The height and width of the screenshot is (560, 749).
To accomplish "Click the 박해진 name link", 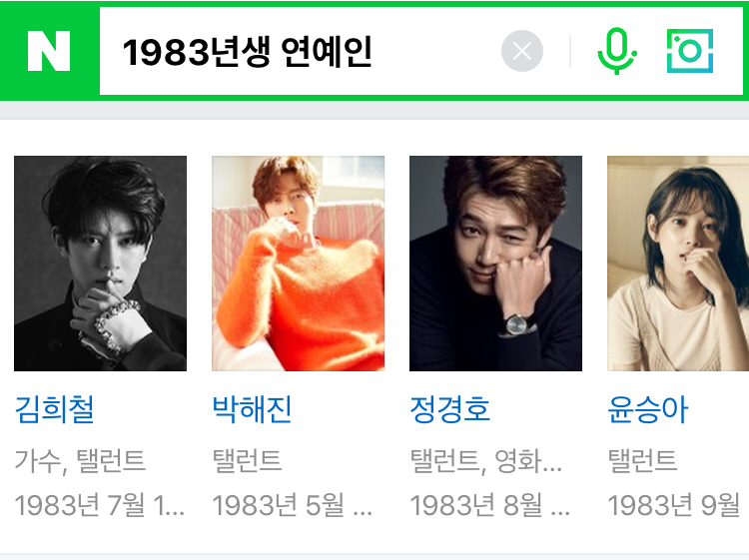I will [x=252, y=409].
